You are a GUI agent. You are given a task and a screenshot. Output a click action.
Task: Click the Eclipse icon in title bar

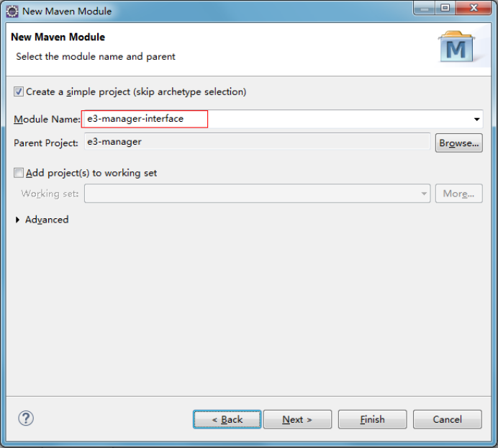click(x=12, y=11)
